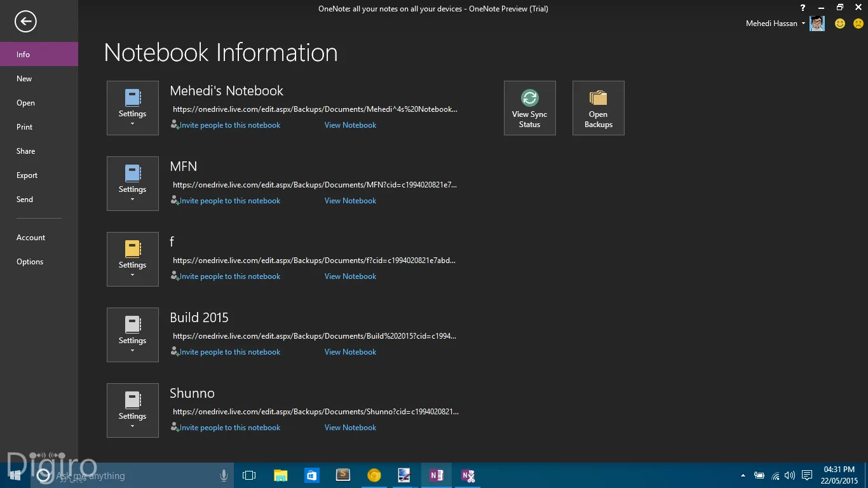Click View Notebook for the f notebook
This screenshot has height=488, width=868.
tap(350, 276)
